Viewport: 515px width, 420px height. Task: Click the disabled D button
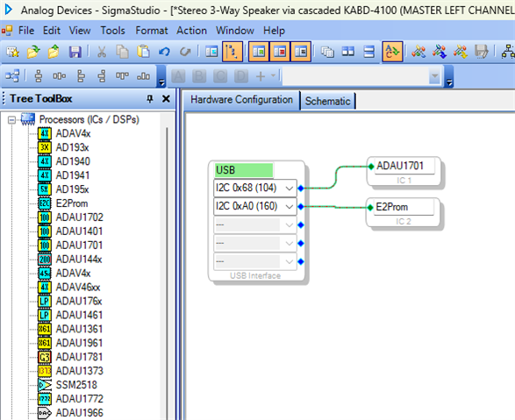coord(241,76)
